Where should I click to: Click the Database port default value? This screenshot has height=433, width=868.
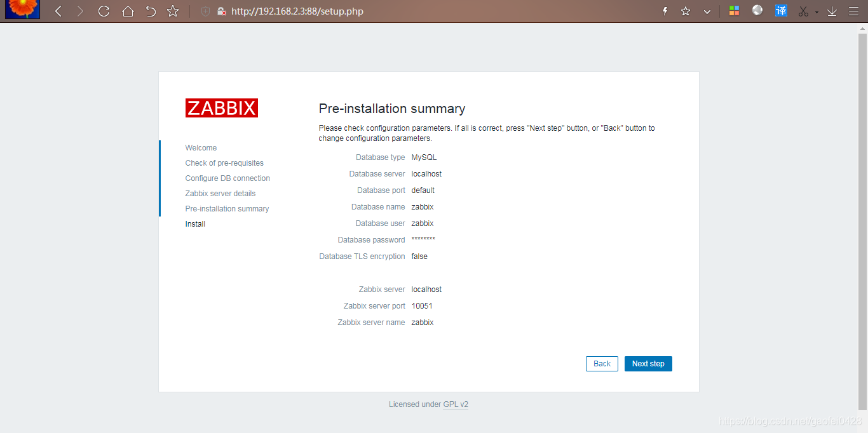[423, 190]
